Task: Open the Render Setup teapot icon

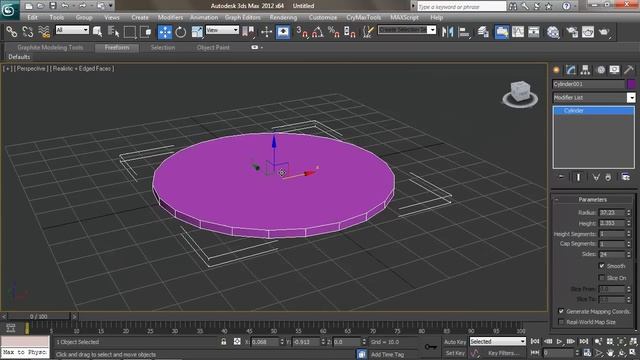Action: (x=572, y=31)
